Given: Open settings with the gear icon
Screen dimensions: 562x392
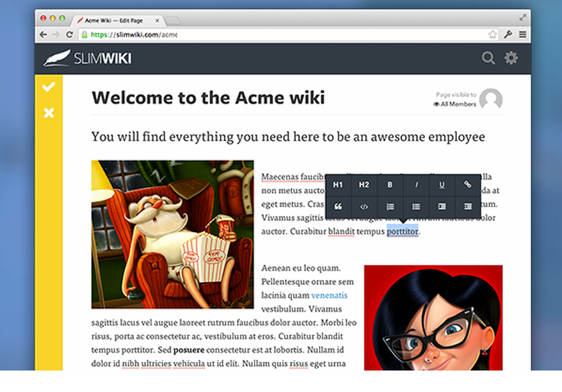Looking at the screenshot, I should pyautogui.click(x=511, y=58).
